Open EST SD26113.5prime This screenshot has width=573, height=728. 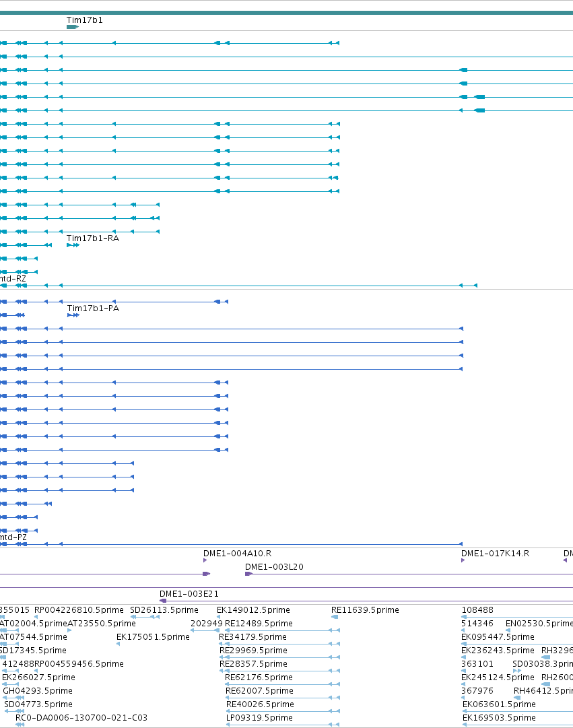[164, 610]
